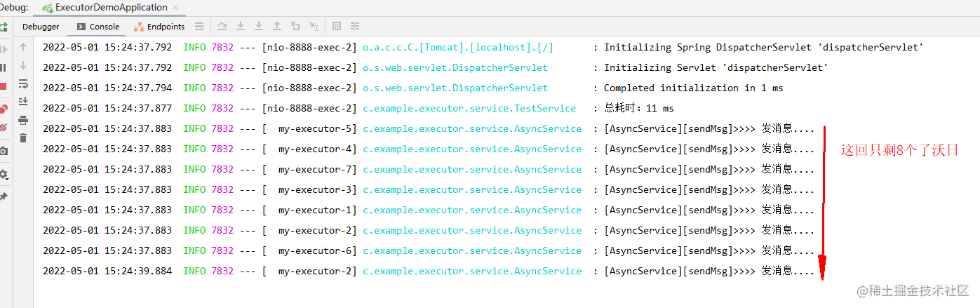Pause the program execution
This screenshot has width=980, height=308.
tap(4, 67)
